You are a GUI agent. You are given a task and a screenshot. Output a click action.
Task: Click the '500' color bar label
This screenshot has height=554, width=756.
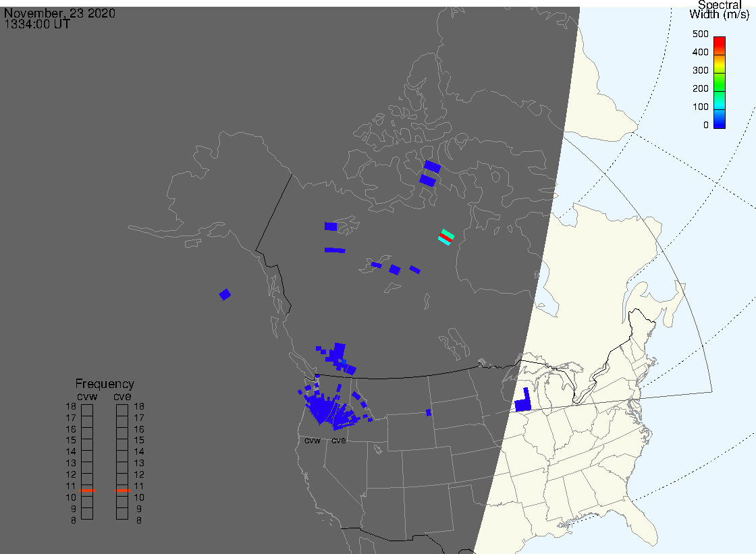701,34
